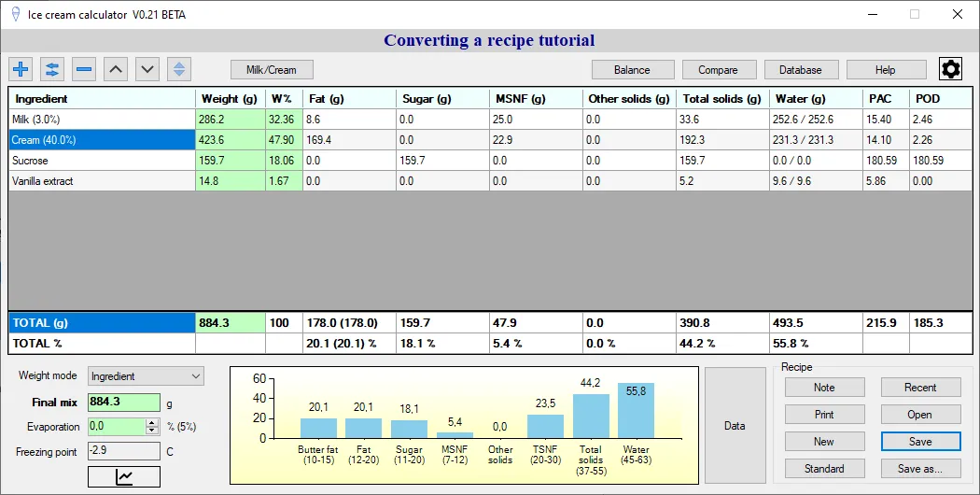Click the Total solids (g) column header
The height and width of the screenshot is (495, 980).
723,98
